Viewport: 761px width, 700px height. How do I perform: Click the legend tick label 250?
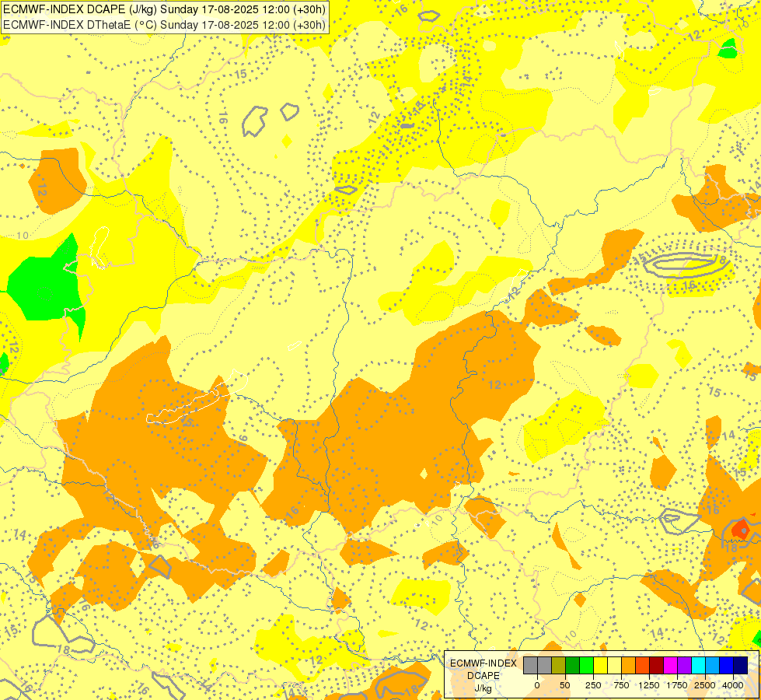593,685
